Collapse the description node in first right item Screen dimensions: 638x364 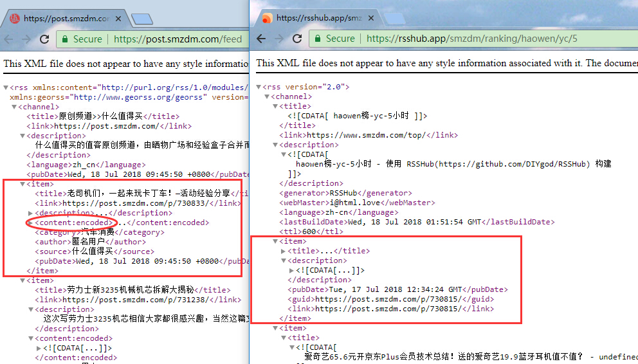284,260
